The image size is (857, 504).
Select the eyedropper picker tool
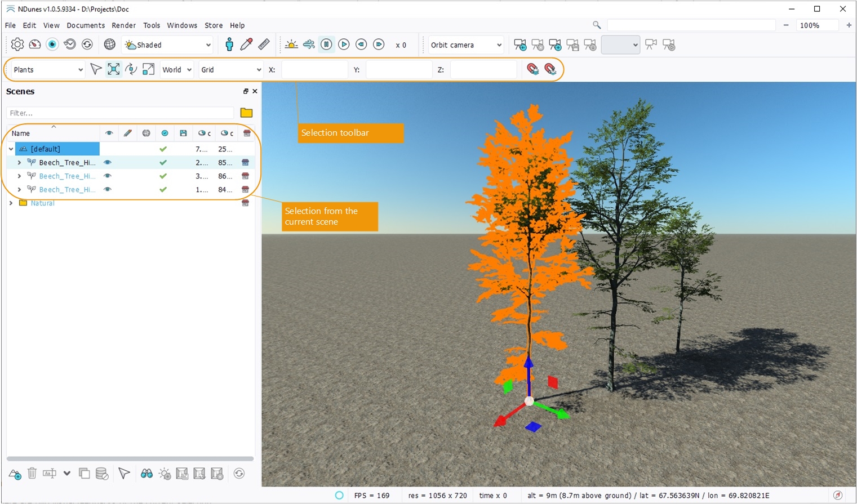point(246,44)
